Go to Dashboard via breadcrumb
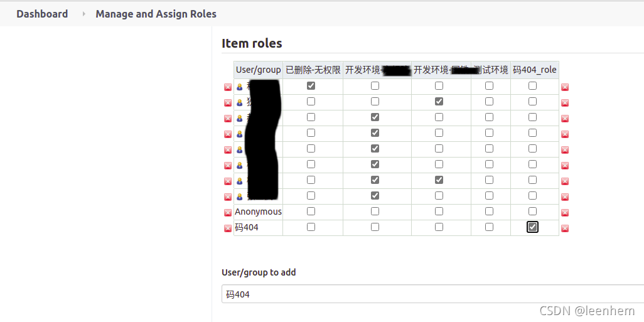644x322 pixels. pyautogui.click(x=42, y=14)
